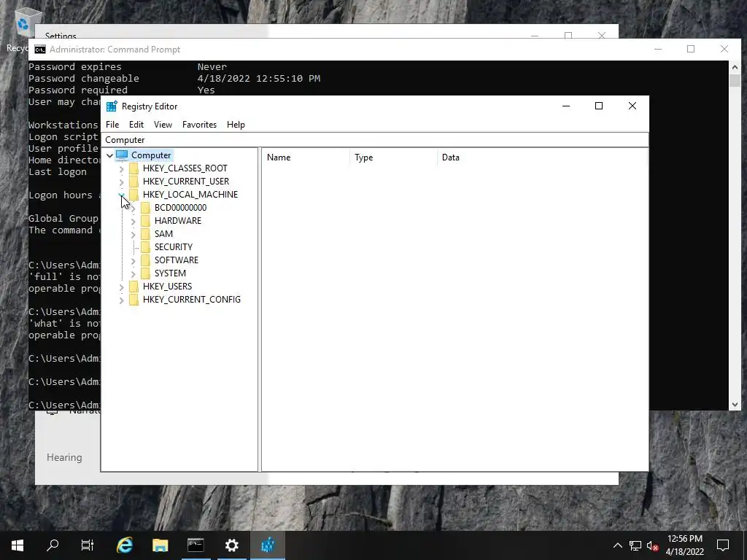This screenshot has width=747, height=560.
Task: Click the Registry Editor title bar icon
Action: 112,106
